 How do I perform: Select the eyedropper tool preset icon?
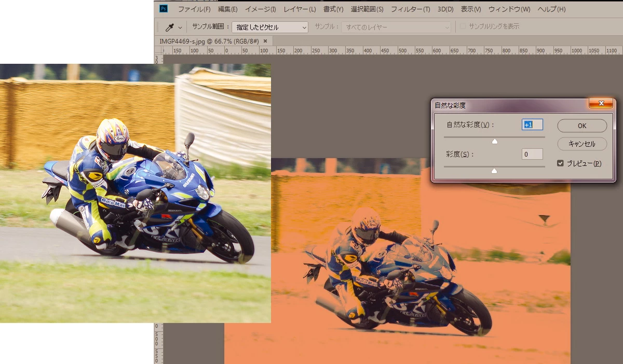(170, 27)
